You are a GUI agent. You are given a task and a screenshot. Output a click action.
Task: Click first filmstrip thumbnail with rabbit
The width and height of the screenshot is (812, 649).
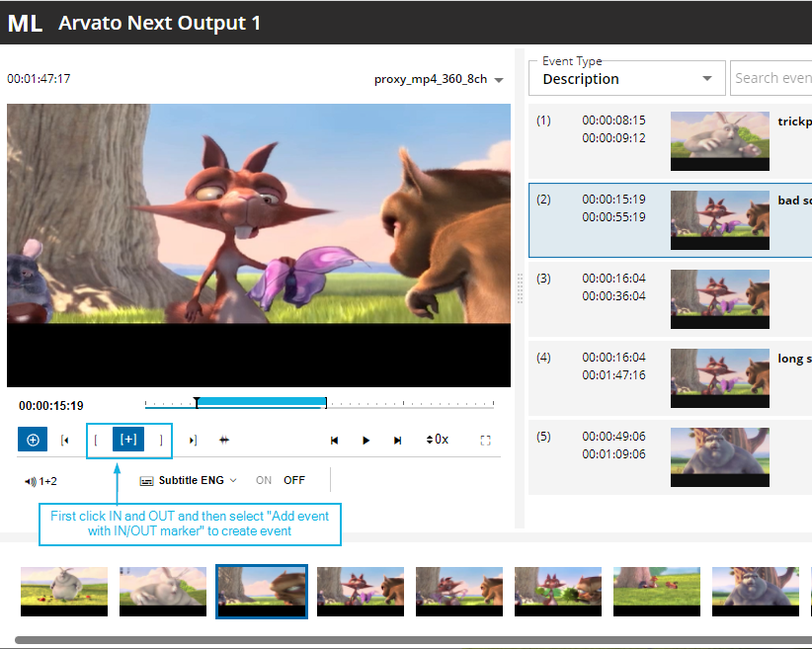tap(64, 592)
